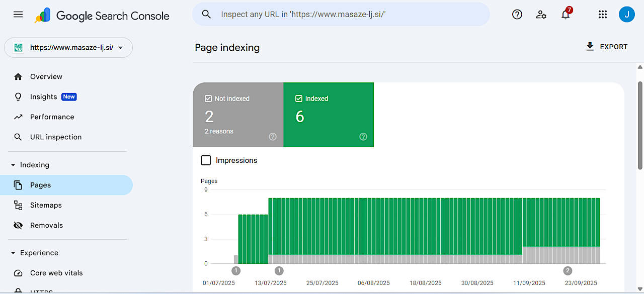Click the help icon on Not indexed card
Screen dimensions: 644x294
[x=273, y=137]
